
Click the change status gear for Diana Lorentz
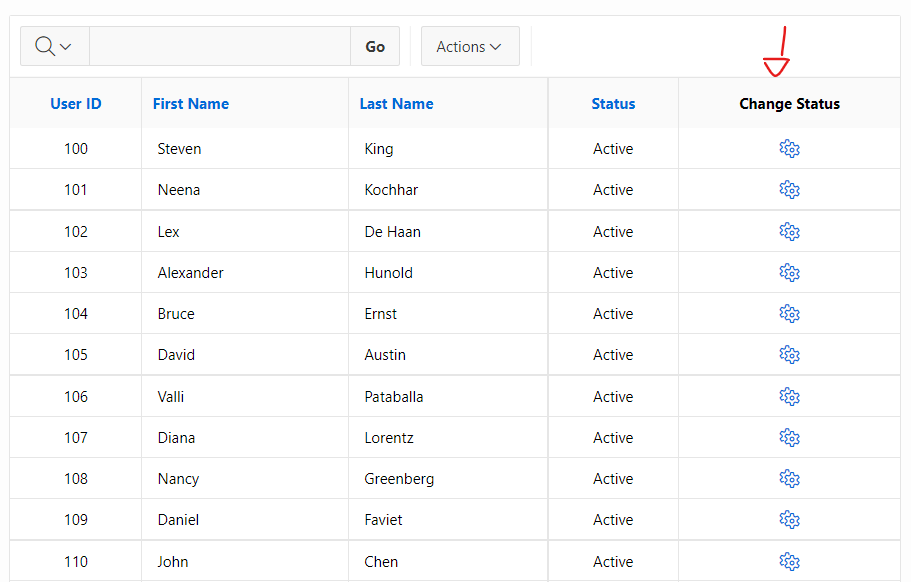[789, 437]
